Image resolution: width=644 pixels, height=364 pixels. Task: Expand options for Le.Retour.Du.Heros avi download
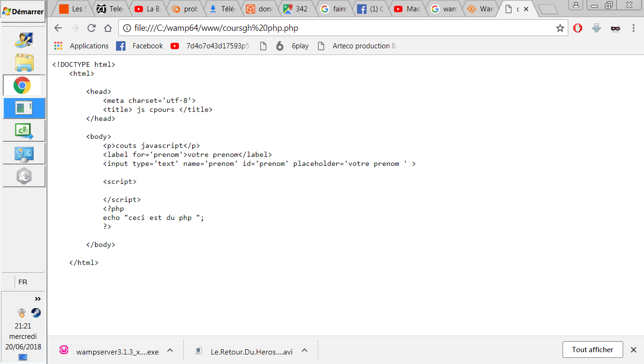pos(304,350)
